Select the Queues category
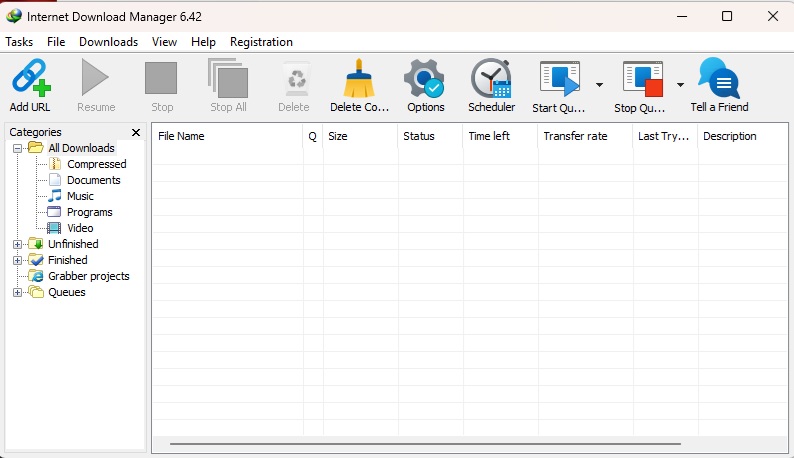The height and width of the screenshot is (458, 794). click(67, 292)
